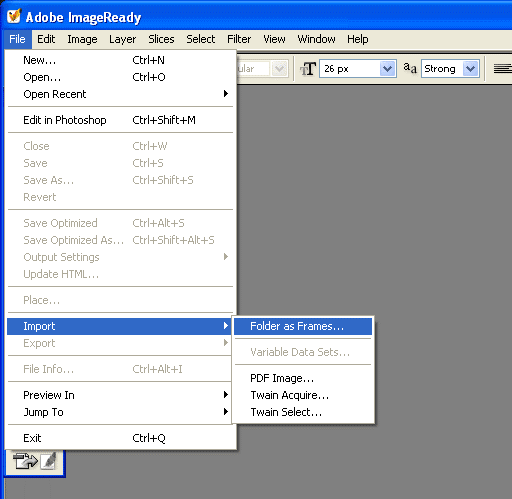Open the Edit menu

[x=46, y=39]
